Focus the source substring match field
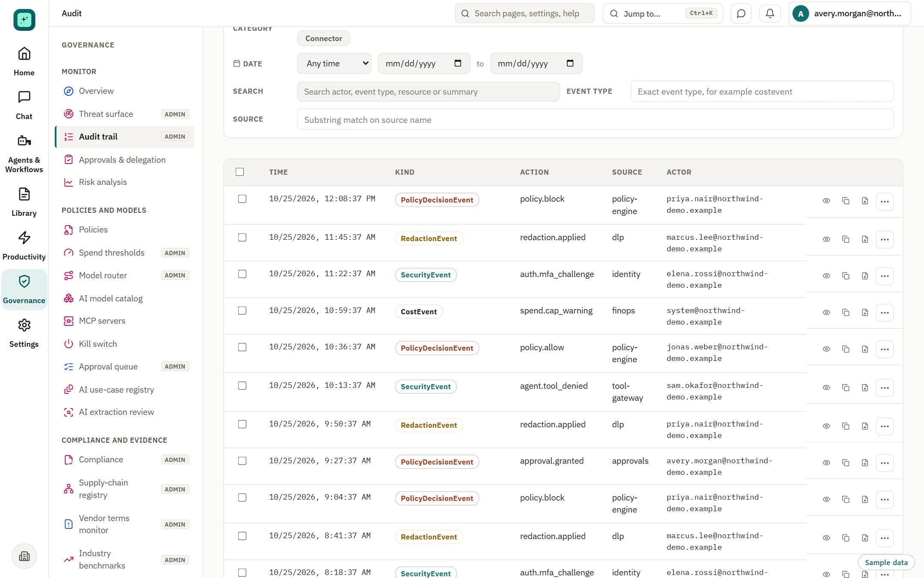The image size is (924, 578). [595, 119]
